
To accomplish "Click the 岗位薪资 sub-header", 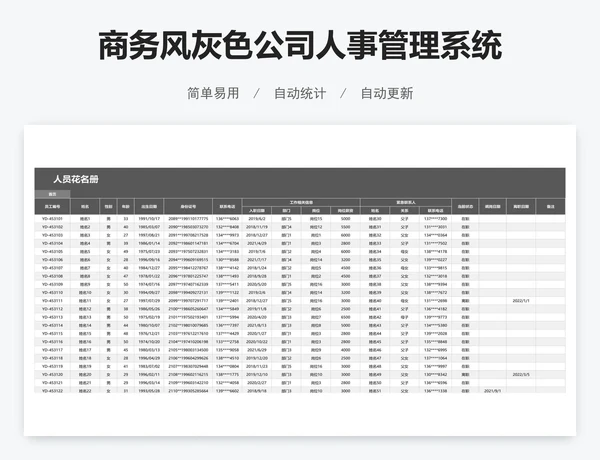I will (345, 210).
